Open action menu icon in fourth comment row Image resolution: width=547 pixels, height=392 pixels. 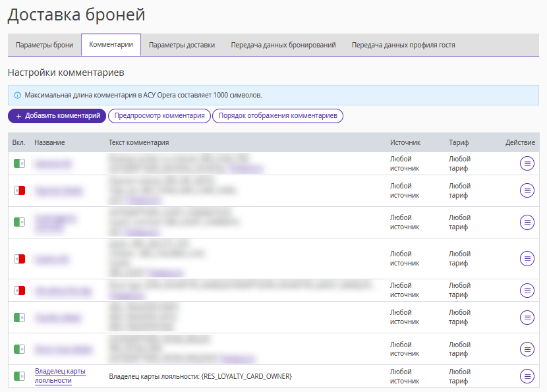[527, 258]
